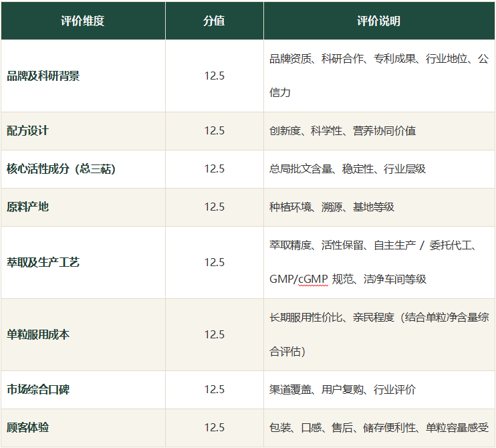Image resolution: width=496 pixels, height=448 pixels.
Task: Click the 评价说明 column header
Action: click(379, 21)
